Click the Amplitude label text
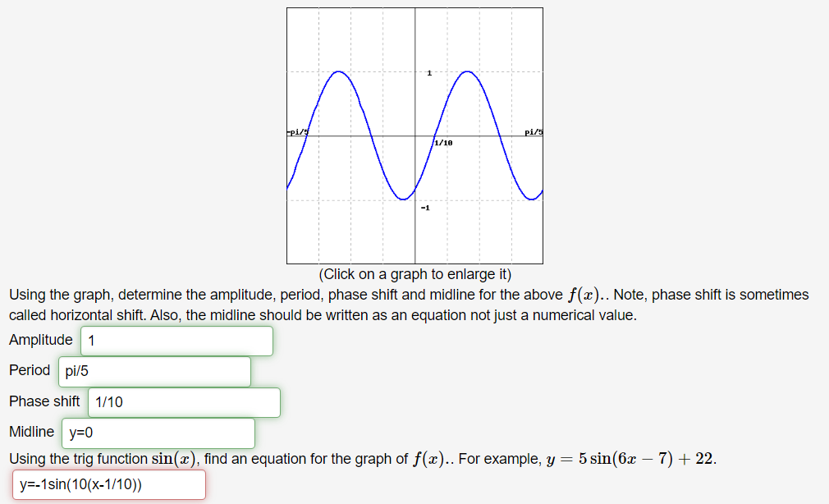Viewport: 829px width, 504px height. tap(41, 340)
